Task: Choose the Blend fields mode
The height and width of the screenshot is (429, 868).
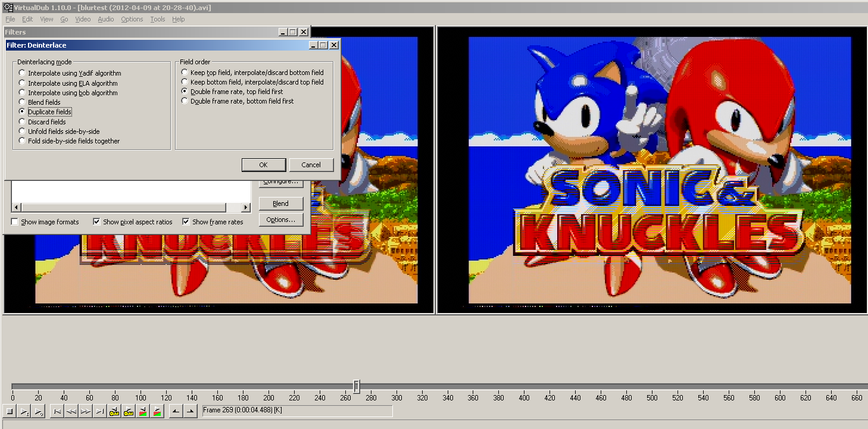Action: (39, 102)
